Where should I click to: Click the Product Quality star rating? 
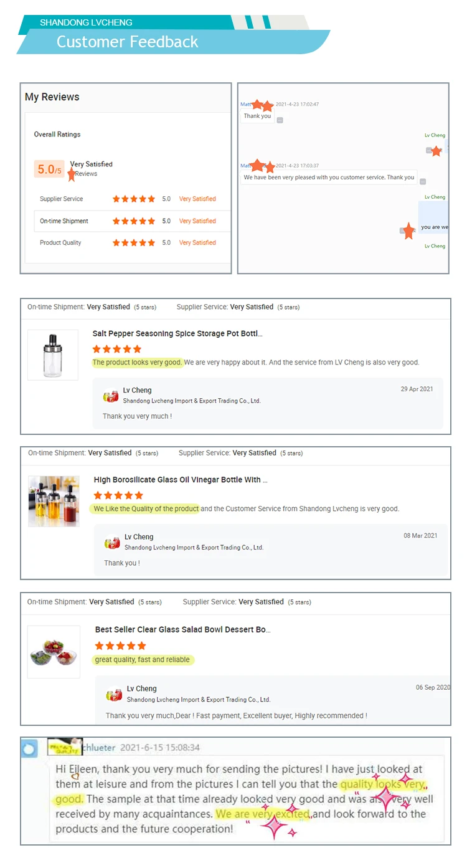point(134,242)
